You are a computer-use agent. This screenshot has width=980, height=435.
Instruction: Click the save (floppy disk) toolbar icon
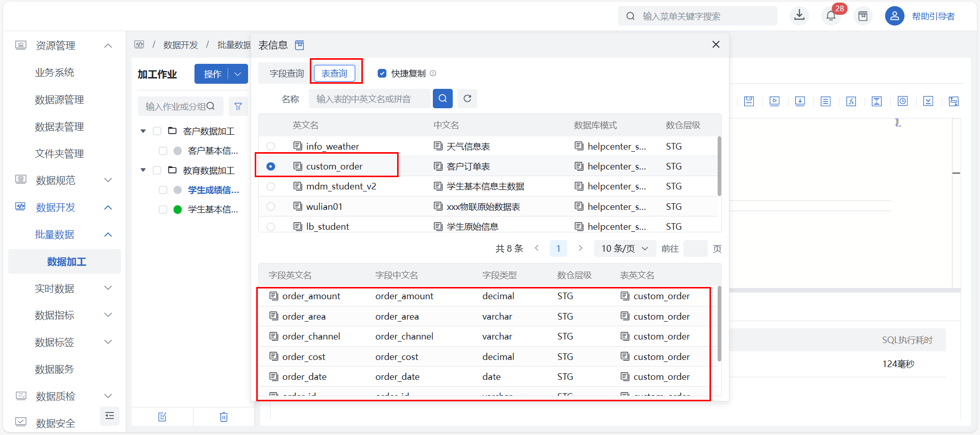(749, 101)
